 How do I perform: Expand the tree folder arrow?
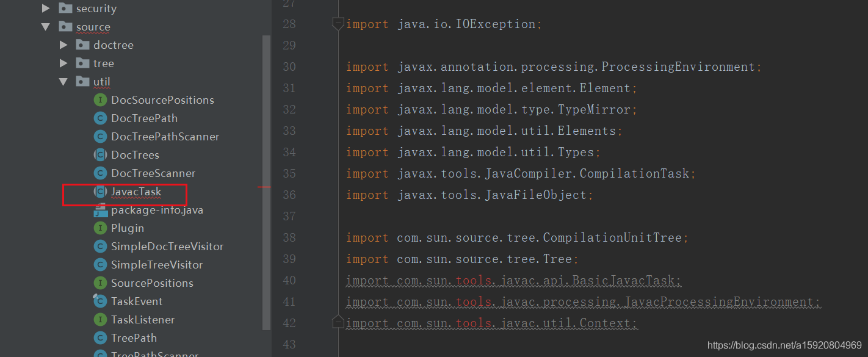63,63
